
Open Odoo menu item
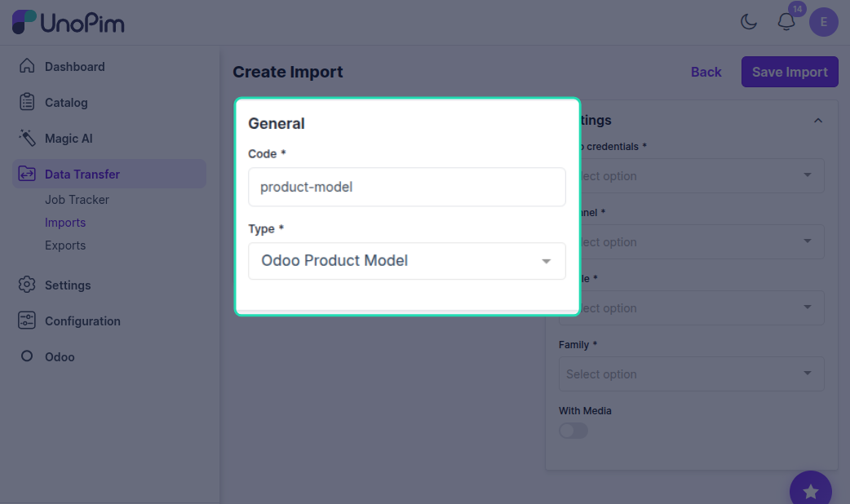click(60, 357)
